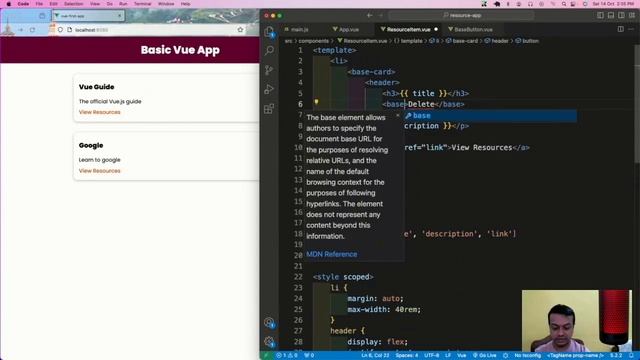The image size is (640, 360).
Task: Open the File menu
Action: pyautogui.click(x=39, y=4)
